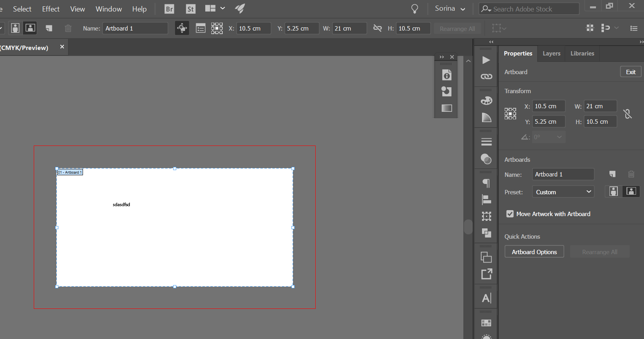Toggle Move Artwork with Artboard checkbox
This screenshot has height=339, width=644.
(510, 214)
